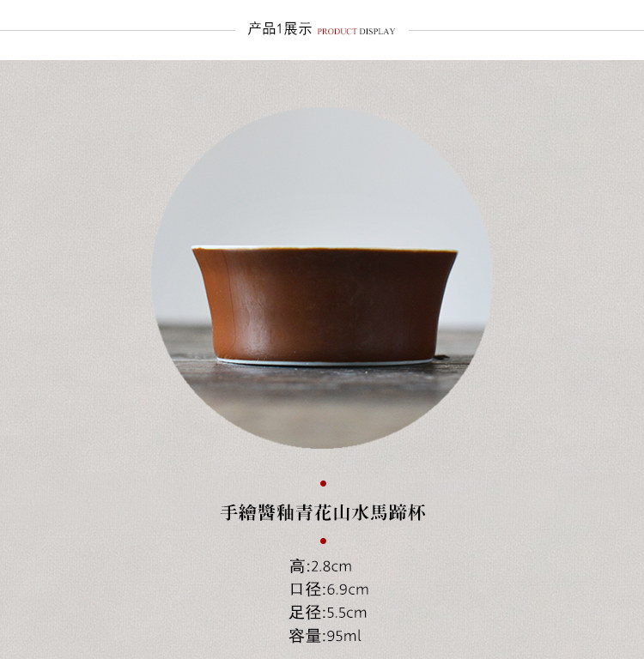Click the right horizontal divider line of header
The width and height of the screenshot is (644, 659).
pos(526,30)
